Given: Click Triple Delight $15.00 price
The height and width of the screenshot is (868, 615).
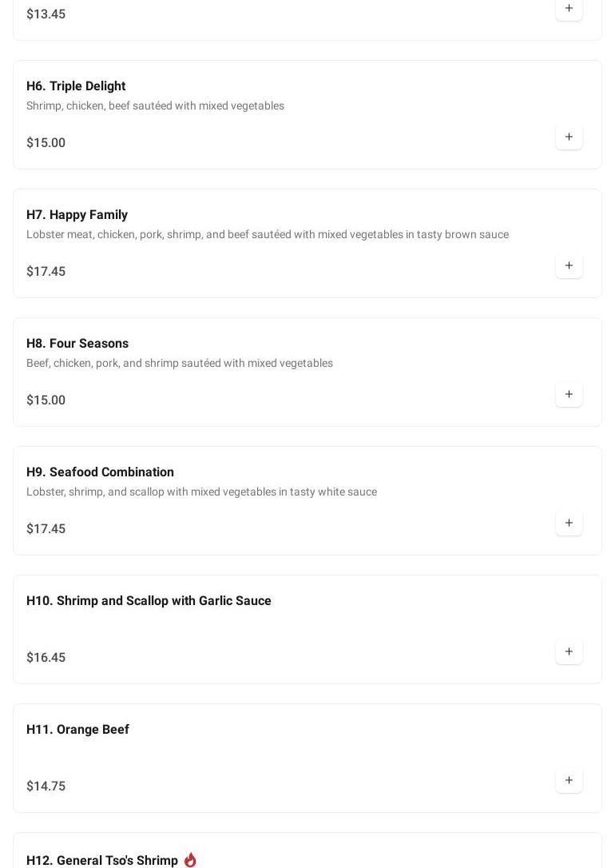Looking at the screenshot, I should point(46,143).
